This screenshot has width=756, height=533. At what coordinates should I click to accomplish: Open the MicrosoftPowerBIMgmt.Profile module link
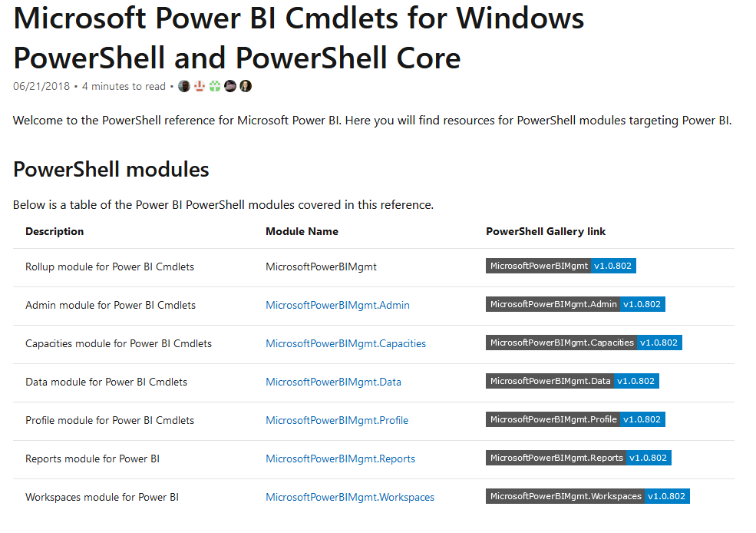[337, 420]
